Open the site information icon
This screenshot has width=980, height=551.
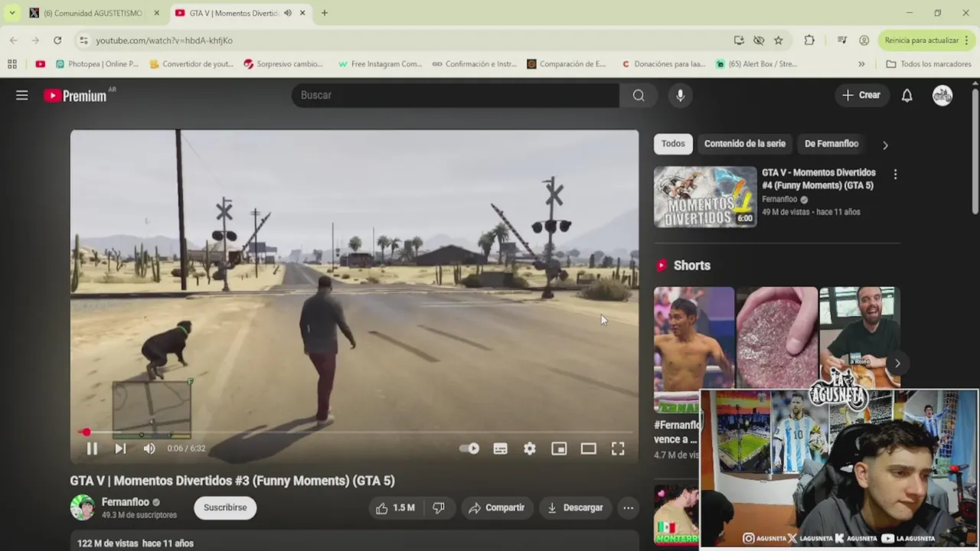click(x=82, y=40)
